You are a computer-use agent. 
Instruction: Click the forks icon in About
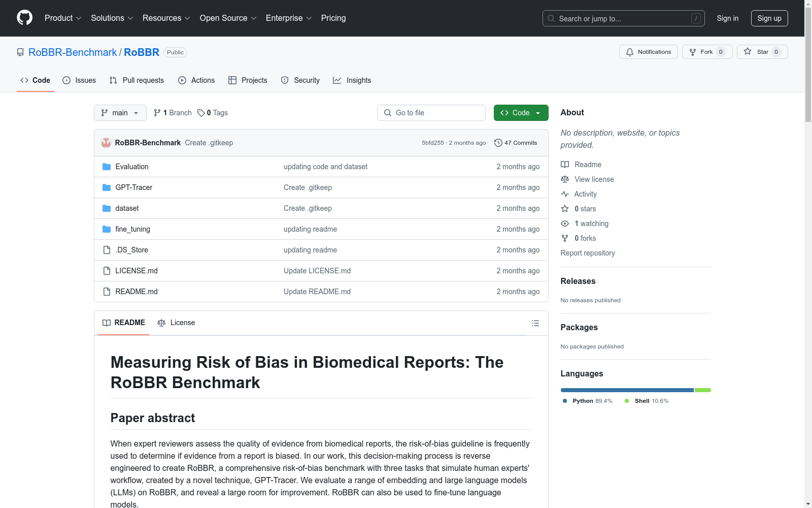(x=565, y=238)
